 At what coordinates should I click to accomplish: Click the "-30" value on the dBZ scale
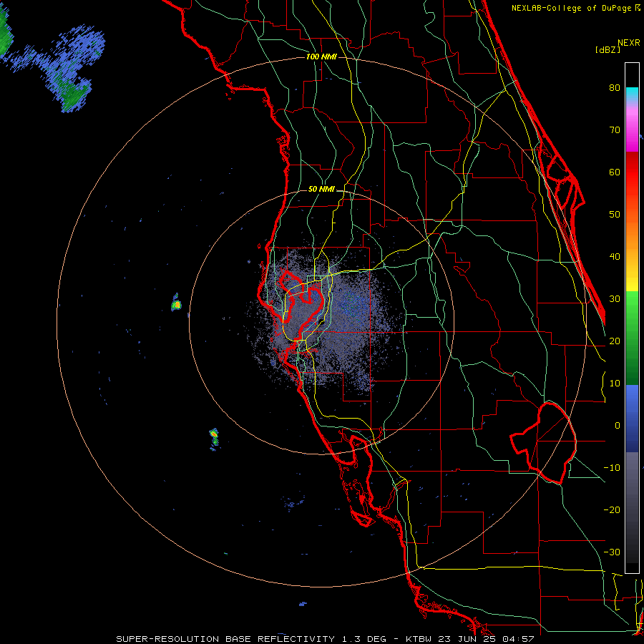[x=612, y=552]
